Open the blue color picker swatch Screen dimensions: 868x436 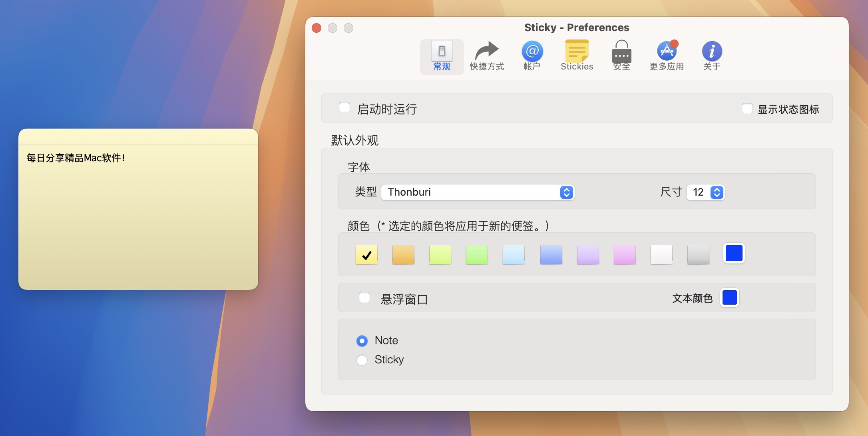[734, 253]
